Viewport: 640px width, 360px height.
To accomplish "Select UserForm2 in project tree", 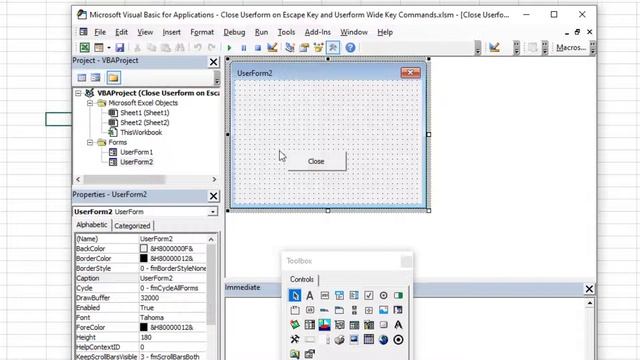I will pos(136,162).
